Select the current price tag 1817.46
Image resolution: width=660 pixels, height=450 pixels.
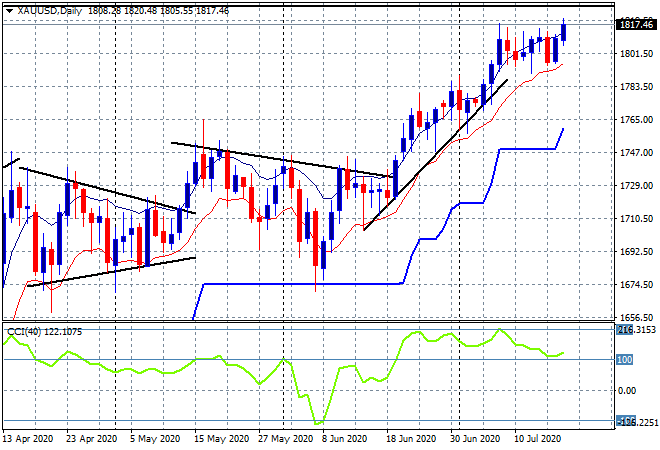coord(636,25)
